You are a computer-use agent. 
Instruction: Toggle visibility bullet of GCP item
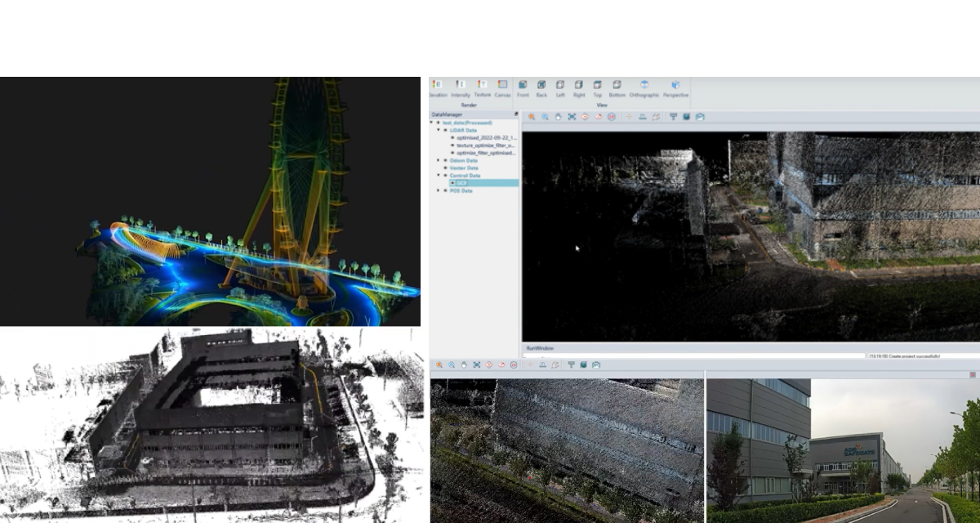[x=452, y=183]
